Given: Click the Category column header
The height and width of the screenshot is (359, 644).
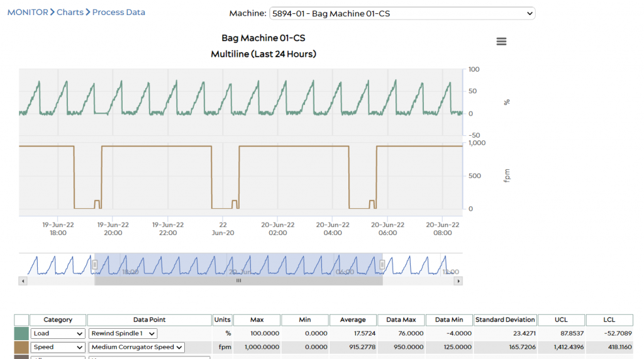Looking at the screenshot, I should point(58,320).
